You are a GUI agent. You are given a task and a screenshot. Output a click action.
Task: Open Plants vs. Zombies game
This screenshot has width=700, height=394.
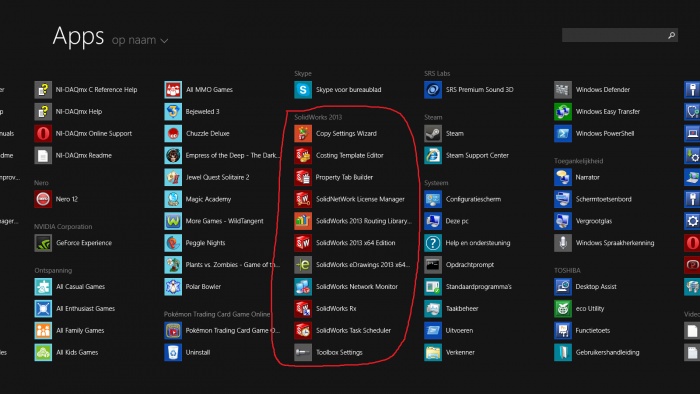point(222,265)
